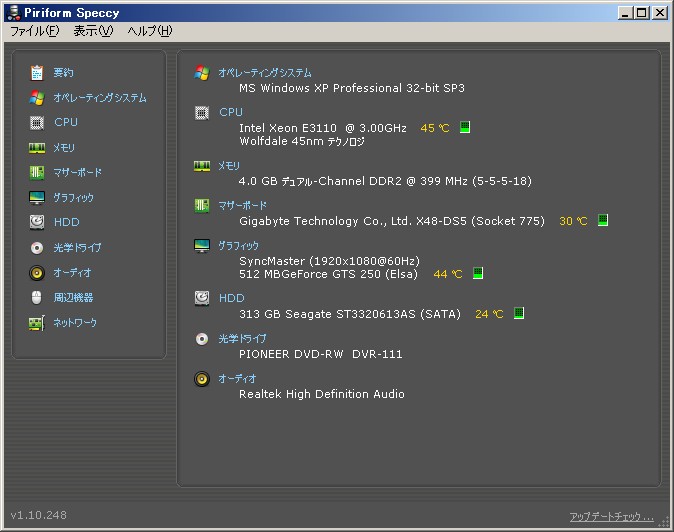Show ネットワーク section from sidebar label
This screenshot has height=532, width=674.
pyautogui.click(x=75, y=323)
